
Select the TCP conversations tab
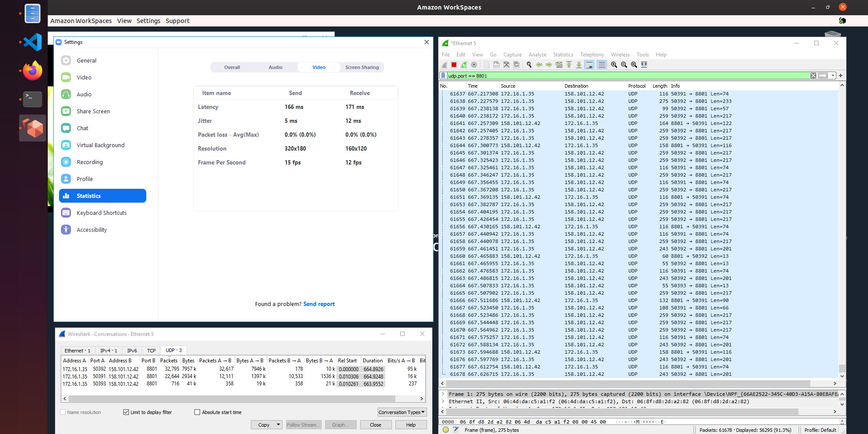(151, 351)
